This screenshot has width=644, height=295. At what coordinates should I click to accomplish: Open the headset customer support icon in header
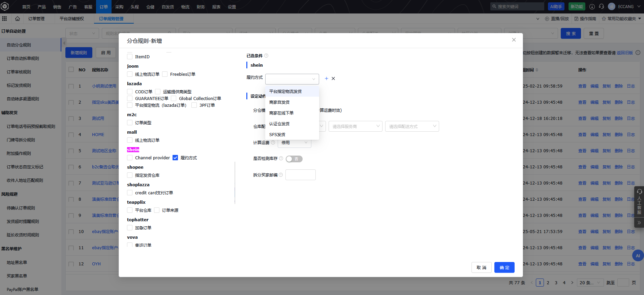click(x=601, y=7)
